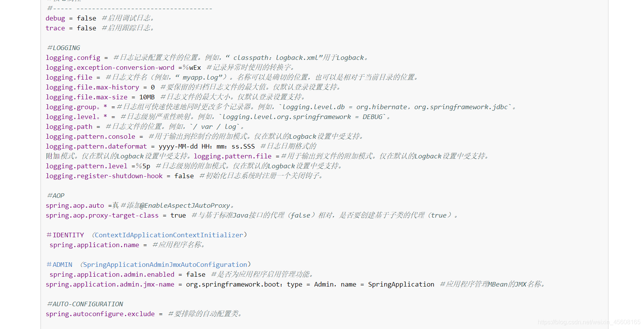The height and width of the screenshot is (329, 644).
Task: Click the trace property name
Action: pos(55,28)
